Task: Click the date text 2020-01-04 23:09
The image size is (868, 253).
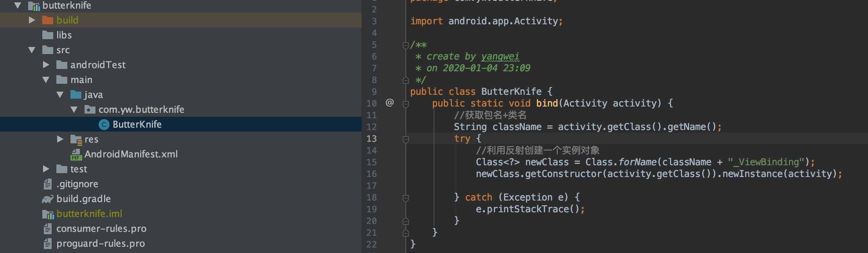Action: pyautogui.click(x=486, y=68)
